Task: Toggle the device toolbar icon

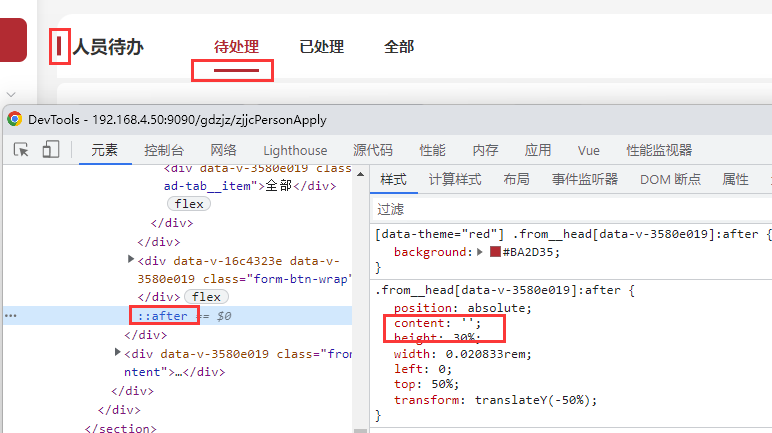Action: tap(50, 150)
